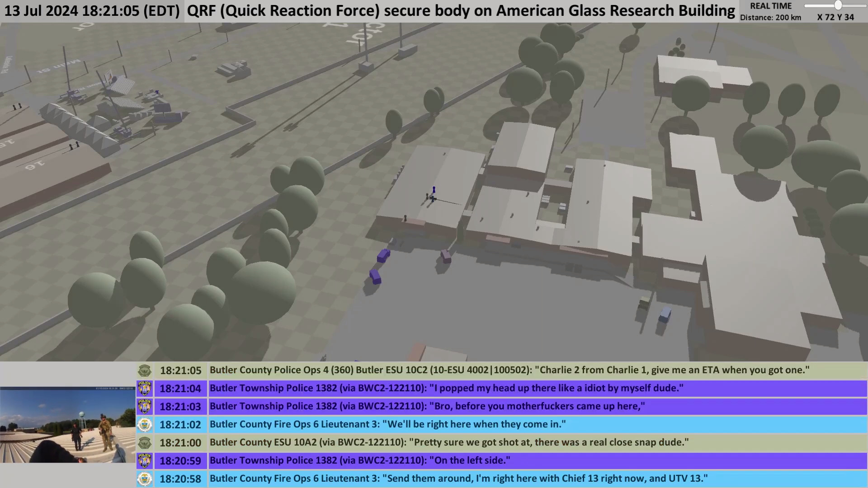
Task: Select the 'I popped my head up' transcript row
Action: tap(446, 389)
